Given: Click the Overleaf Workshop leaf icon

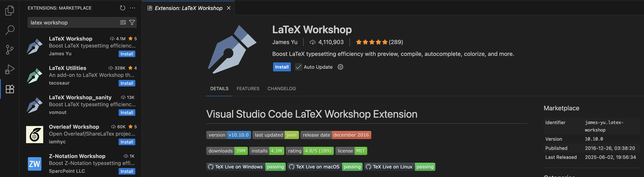Looking at the screenshot, I should 34,135.
